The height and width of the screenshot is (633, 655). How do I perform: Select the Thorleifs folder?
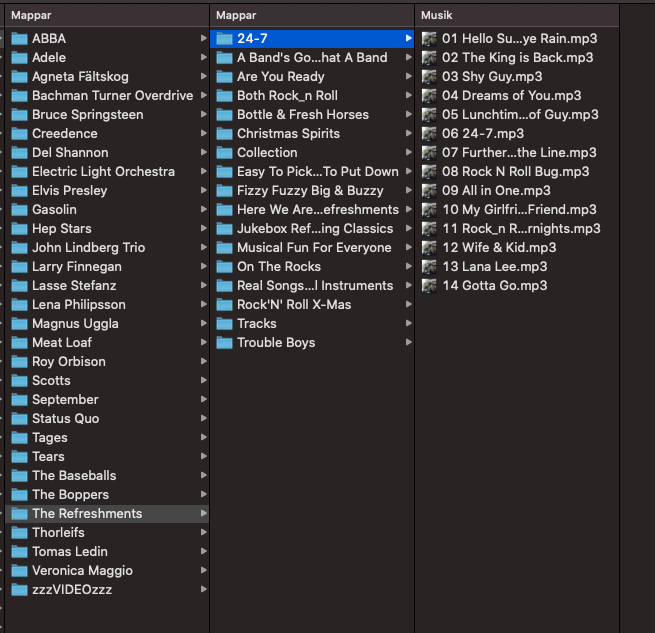pyautogui.click(x=107, y=533)
